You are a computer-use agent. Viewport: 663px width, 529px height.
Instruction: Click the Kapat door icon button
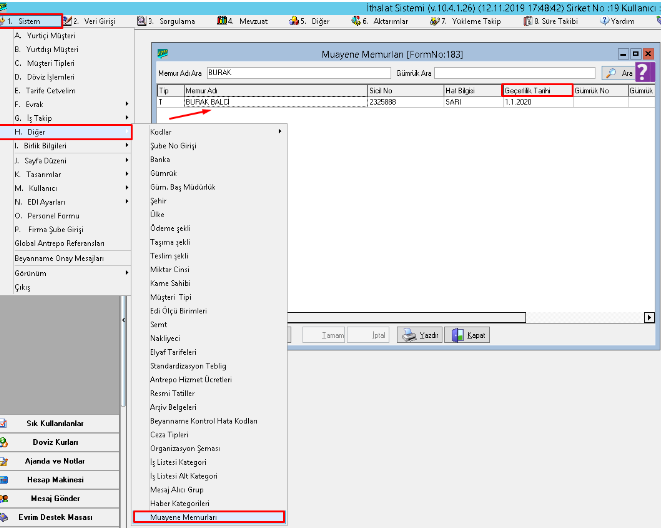[467, 335]
